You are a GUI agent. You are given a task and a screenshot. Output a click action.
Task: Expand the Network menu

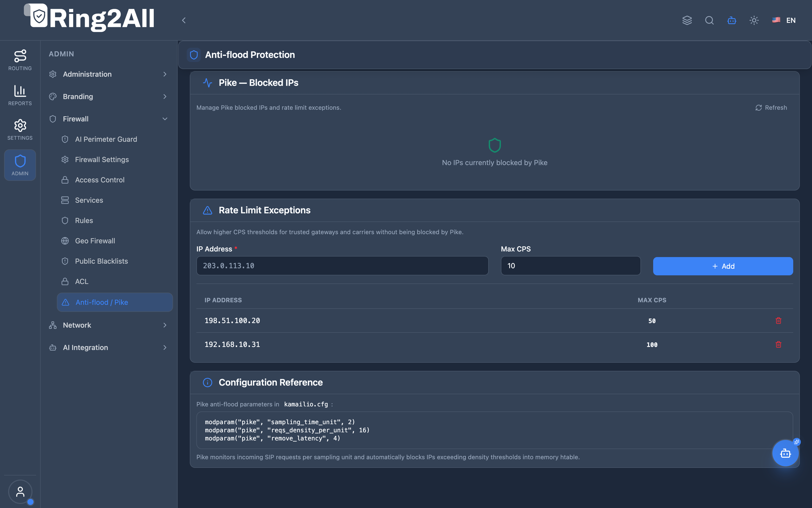tap(108, 325)
